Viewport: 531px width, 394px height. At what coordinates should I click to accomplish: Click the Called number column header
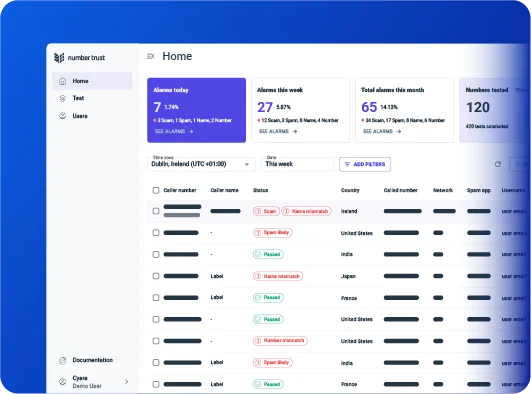[401, 190]
